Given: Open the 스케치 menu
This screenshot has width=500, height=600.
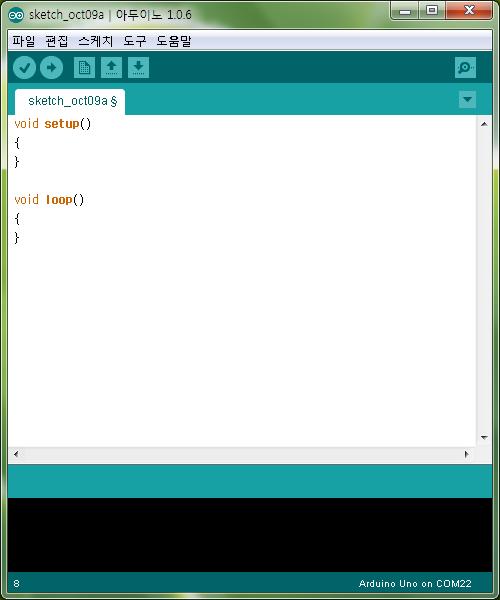Looking at the screenshot, I should [x=96, y=41].
